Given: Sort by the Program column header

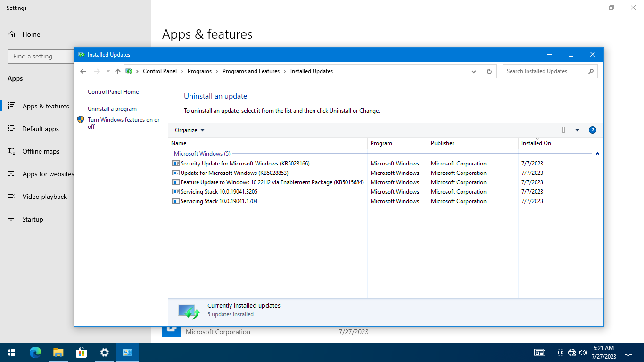Looking at the screenshot, I should tap(397, 143).
